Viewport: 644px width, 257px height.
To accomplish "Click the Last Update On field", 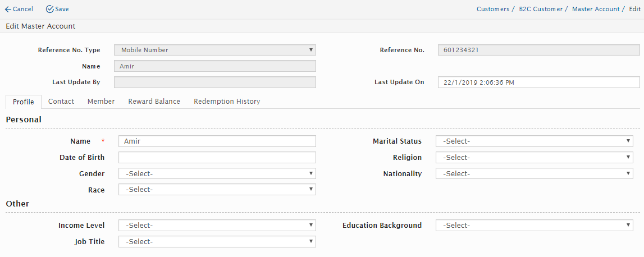I will point(538,82).
